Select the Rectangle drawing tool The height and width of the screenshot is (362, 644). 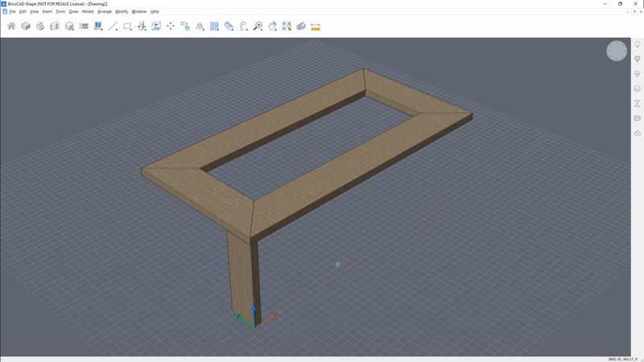click(127, 27)
